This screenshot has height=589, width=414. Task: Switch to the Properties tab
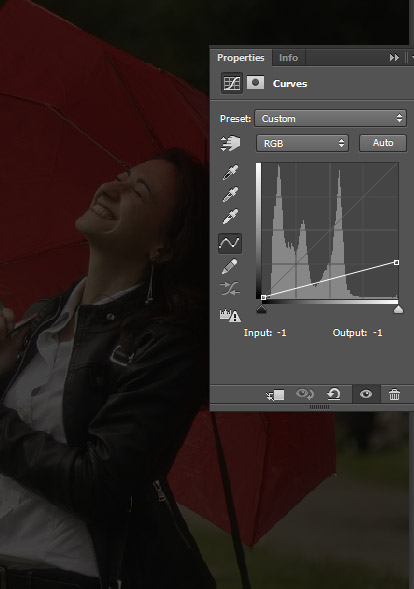point(241,57)
